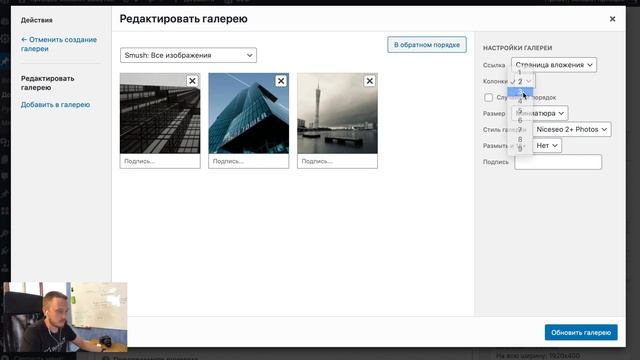Screen dimensions: 640x360
Task: Choose 3 columns in the open list
Action: click(520, 92)
